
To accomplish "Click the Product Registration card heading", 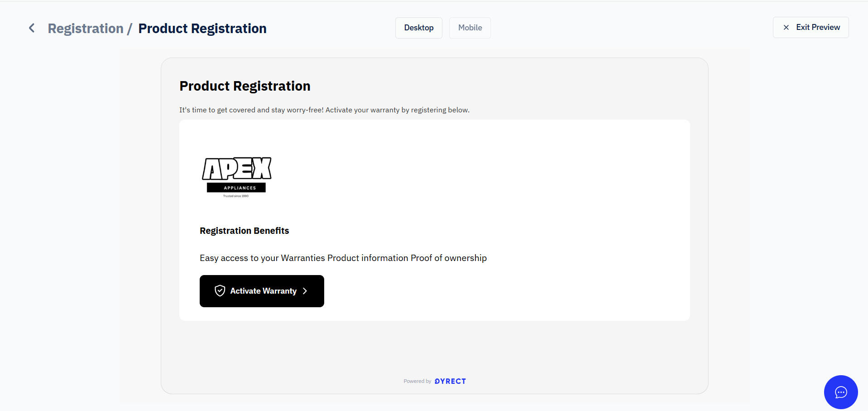I will [x=245, y=86].
